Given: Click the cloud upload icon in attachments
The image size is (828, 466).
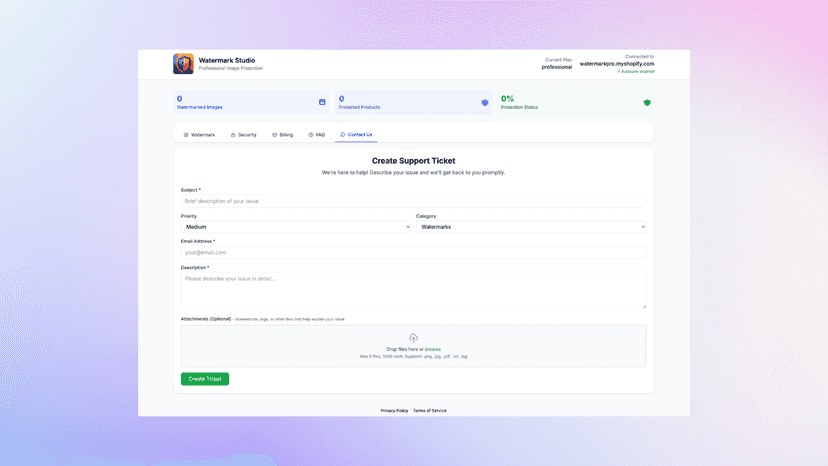Looking at the screenshot, I should click(413, 338).
